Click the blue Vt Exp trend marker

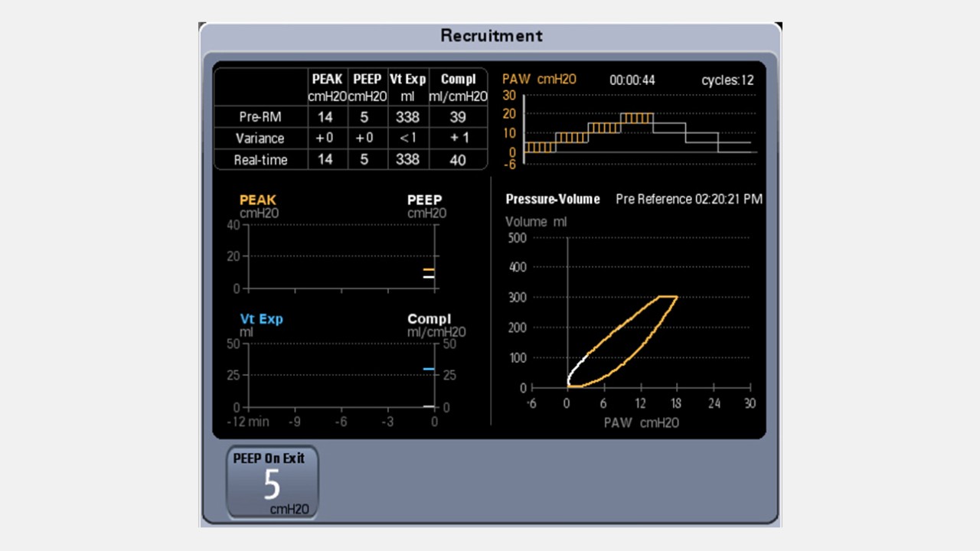tap(429, 369)
